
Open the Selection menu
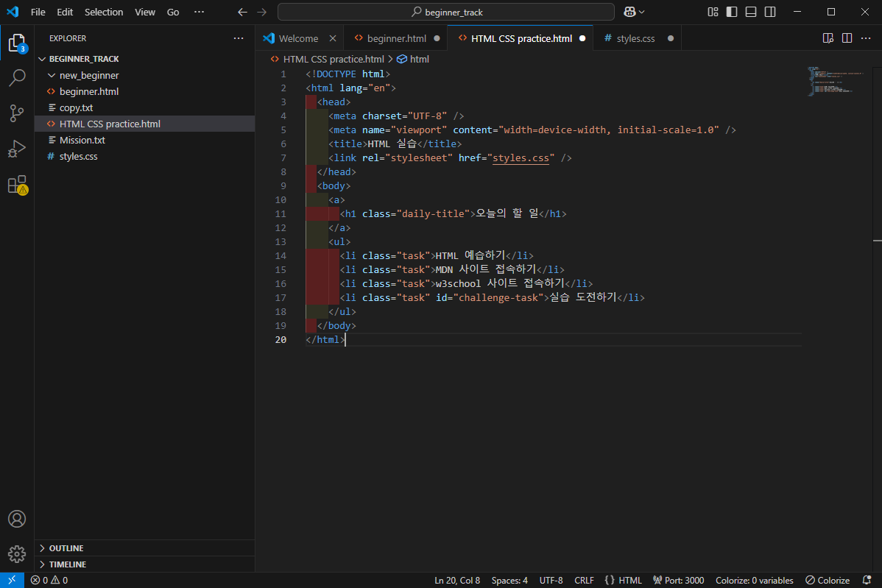point(104,12)
